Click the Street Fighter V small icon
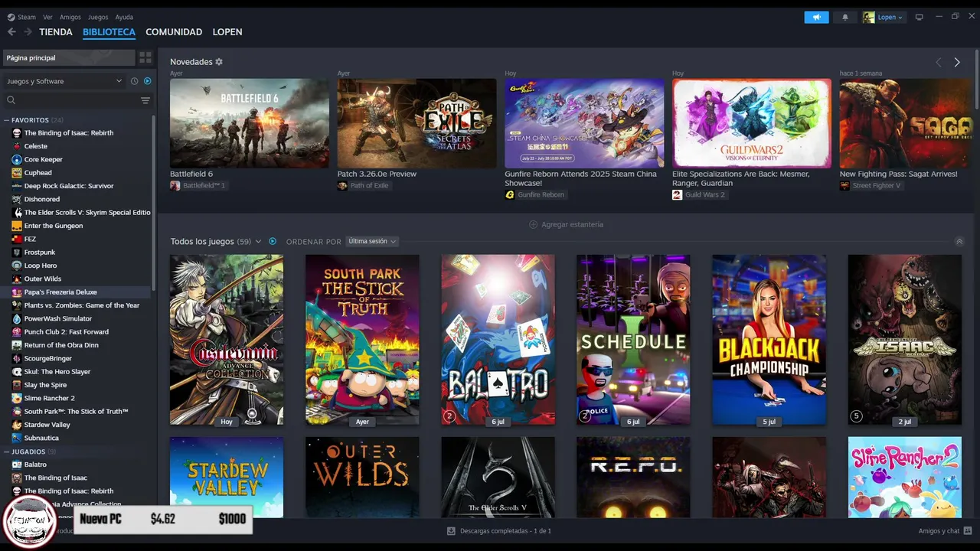The height and width of the screenshot is (551, 980). pos(844,186)
